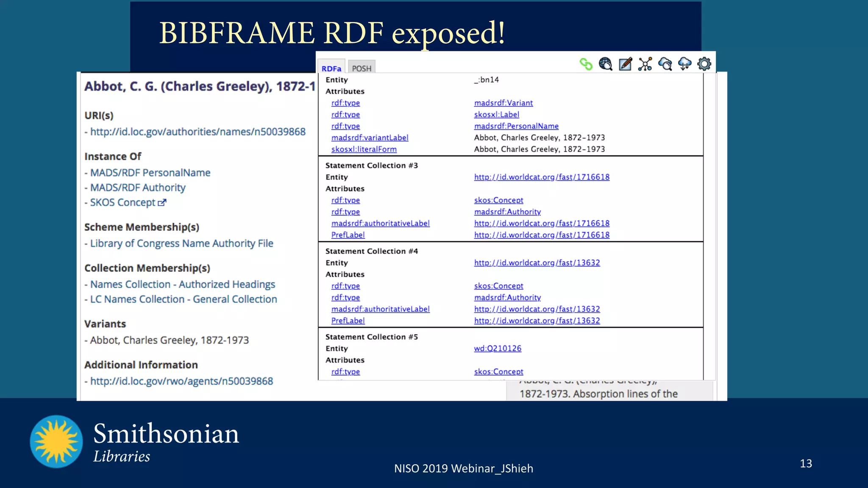Click the madsrdf:PersonalName value link

[x=516, y=126]
